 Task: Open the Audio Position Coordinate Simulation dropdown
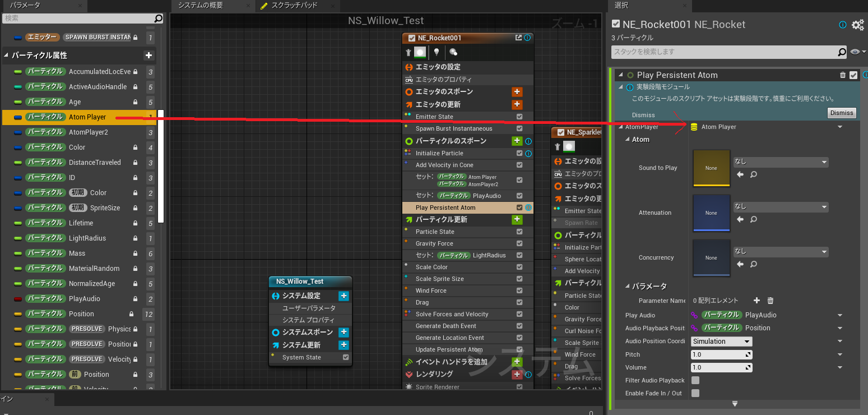point(721,342)
